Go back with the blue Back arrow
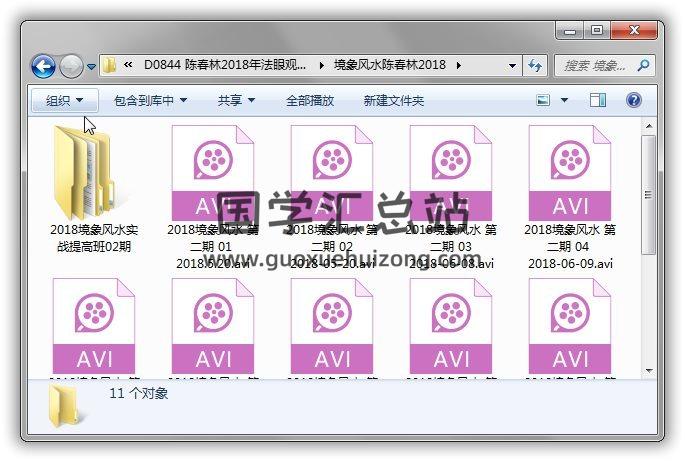The height and width of the screenshot is (462, 685). (43, 66)
